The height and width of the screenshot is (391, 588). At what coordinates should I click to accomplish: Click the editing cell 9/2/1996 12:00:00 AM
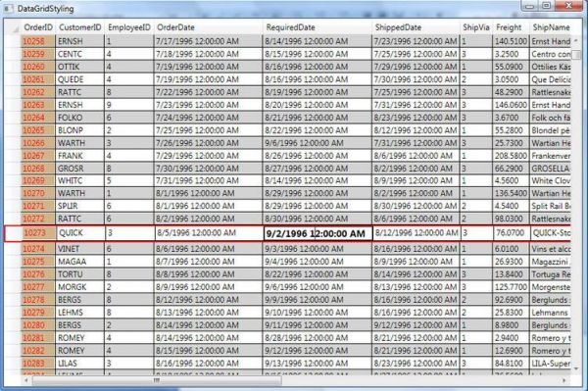point(318,233)
